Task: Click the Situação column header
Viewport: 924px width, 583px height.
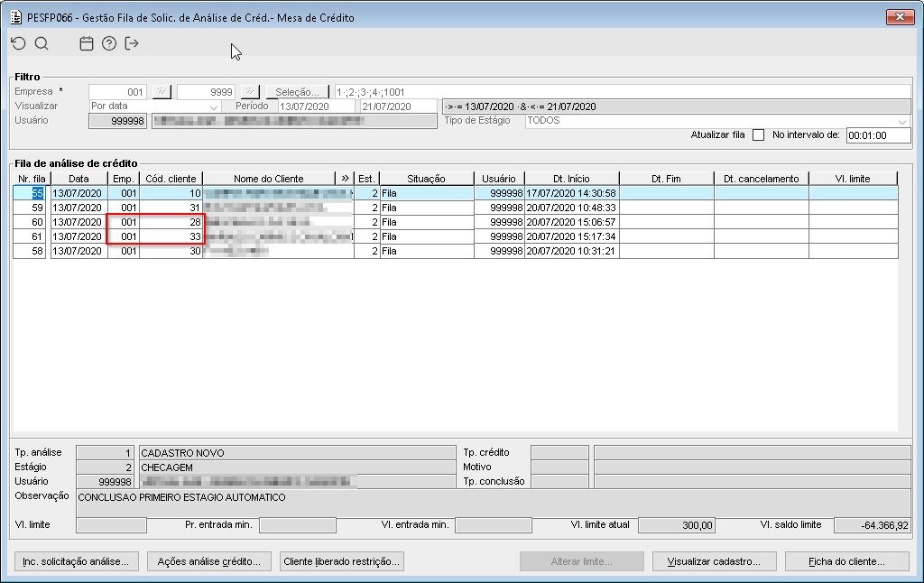Action: tap(426, 178)
